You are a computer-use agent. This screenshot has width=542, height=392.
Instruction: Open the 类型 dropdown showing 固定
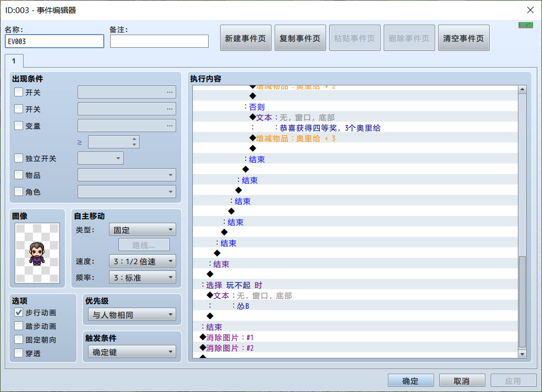pyautogui.click(x=143, y=230)
